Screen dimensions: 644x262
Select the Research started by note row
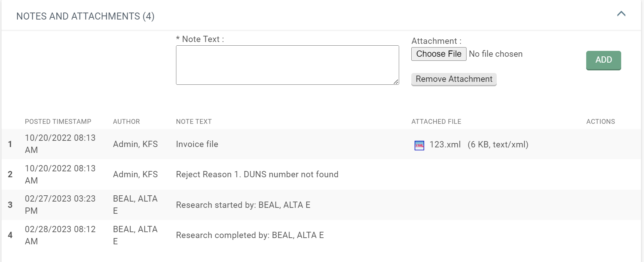coord(321,205)
